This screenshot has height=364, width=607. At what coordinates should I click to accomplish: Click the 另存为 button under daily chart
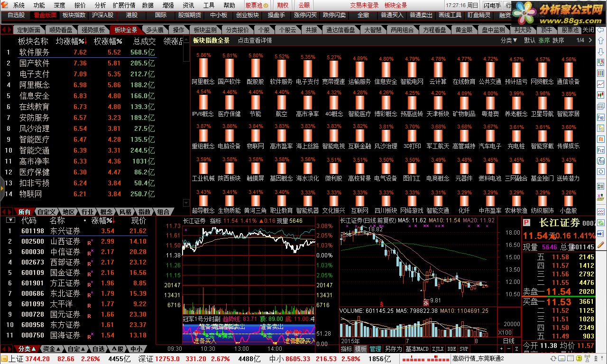[393, 349]
